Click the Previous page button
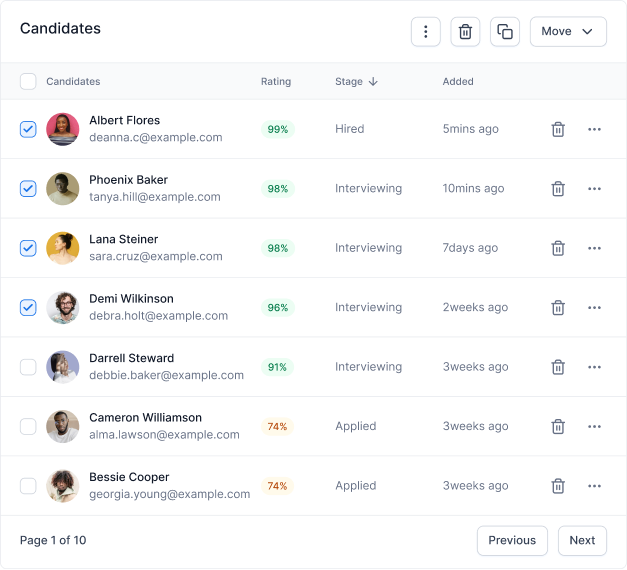 [x=512, y=540]
